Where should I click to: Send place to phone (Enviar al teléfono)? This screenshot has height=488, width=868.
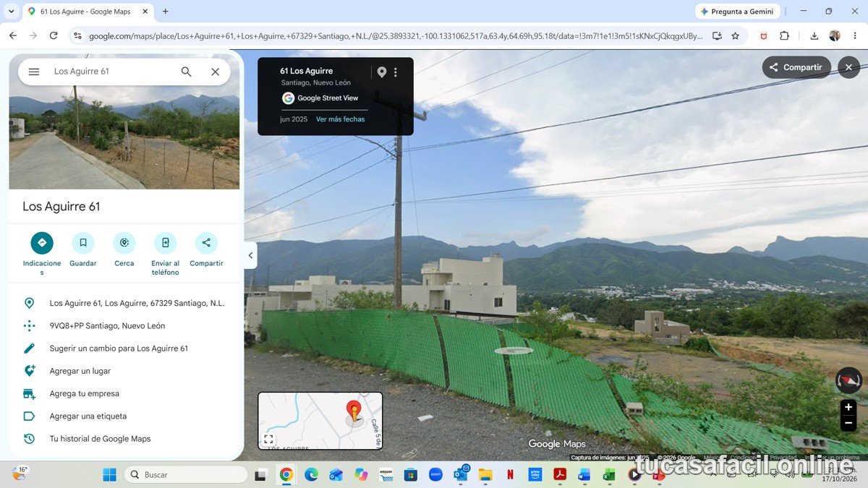(x=165, y=254)
